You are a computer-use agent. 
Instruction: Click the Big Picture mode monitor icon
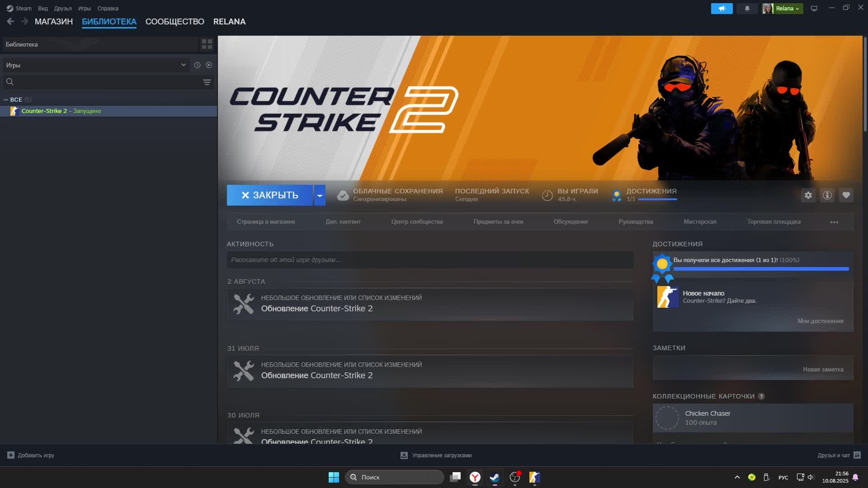[x=814, y=9]
